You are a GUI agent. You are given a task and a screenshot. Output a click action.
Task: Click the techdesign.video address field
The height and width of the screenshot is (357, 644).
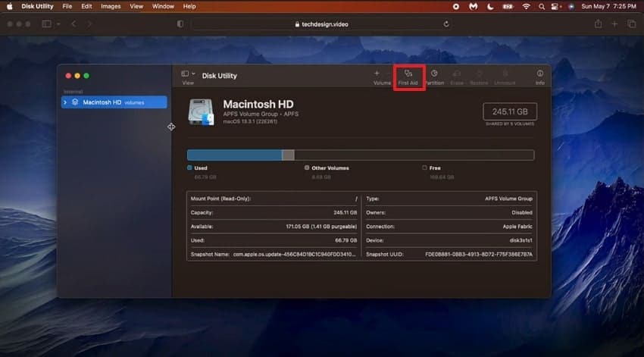(x=322, y=24)
